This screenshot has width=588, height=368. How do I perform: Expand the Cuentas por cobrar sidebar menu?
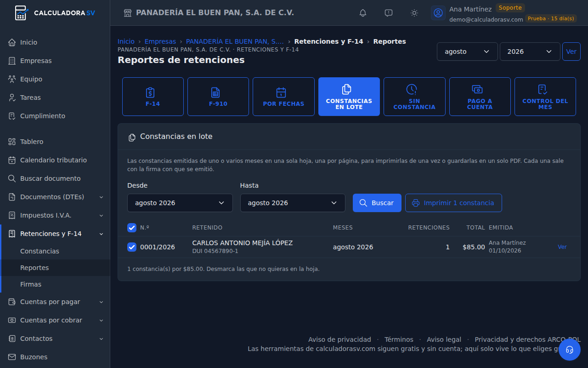coord(55,320)
